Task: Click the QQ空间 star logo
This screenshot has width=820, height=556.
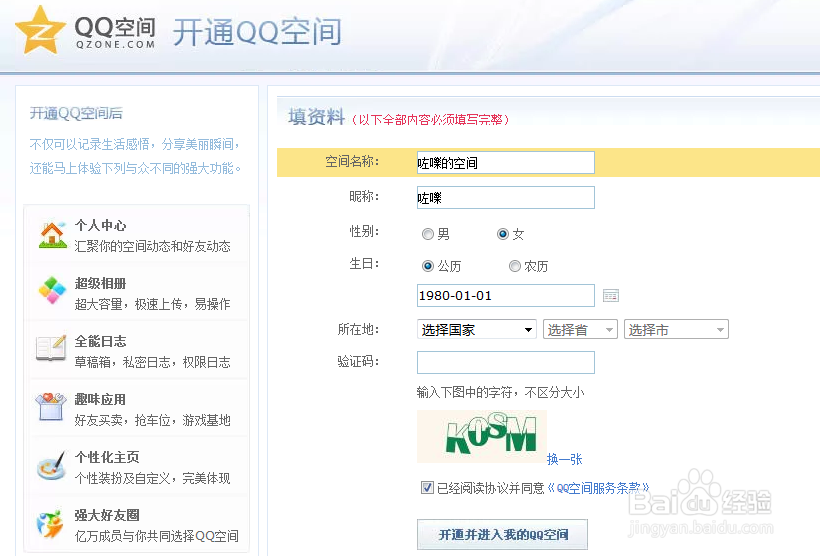Action: coord(40,30)
